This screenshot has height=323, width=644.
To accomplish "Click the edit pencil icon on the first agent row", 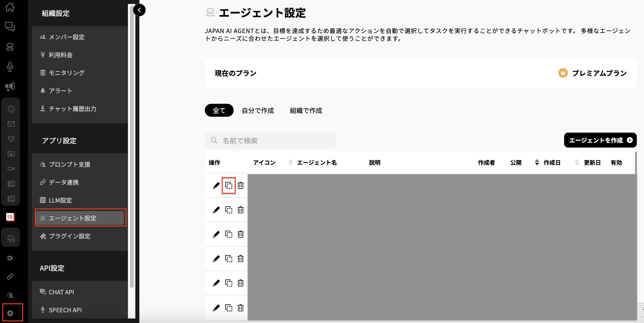I will tap(216, 185).
